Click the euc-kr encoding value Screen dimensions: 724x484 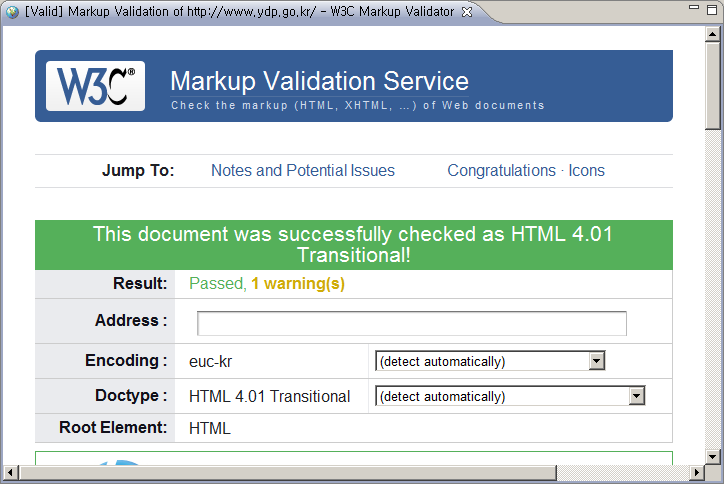click(210, 361)
